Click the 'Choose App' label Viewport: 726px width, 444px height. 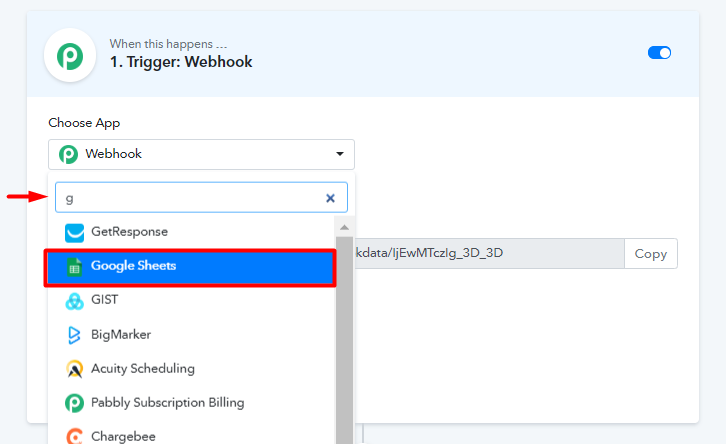(84, 123)
